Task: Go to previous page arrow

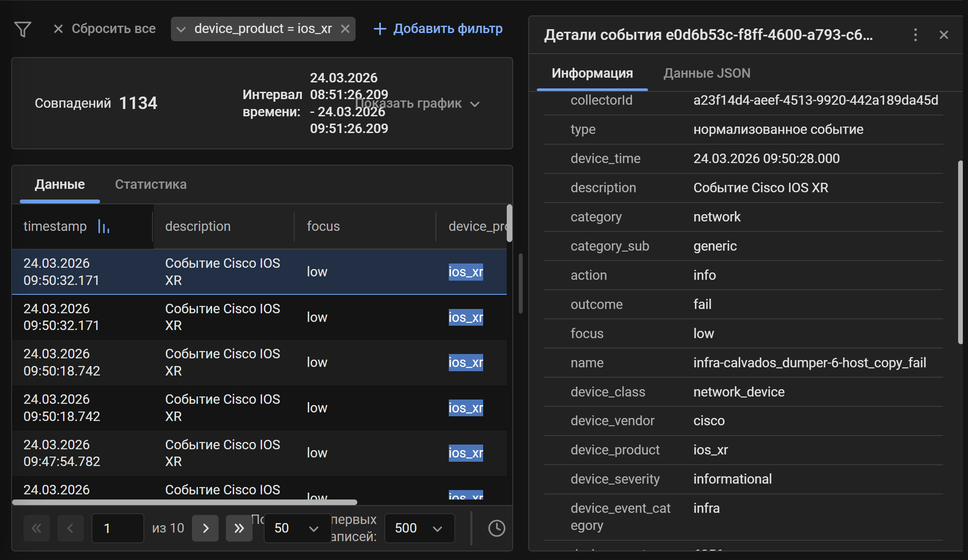Action: (70, 528)
